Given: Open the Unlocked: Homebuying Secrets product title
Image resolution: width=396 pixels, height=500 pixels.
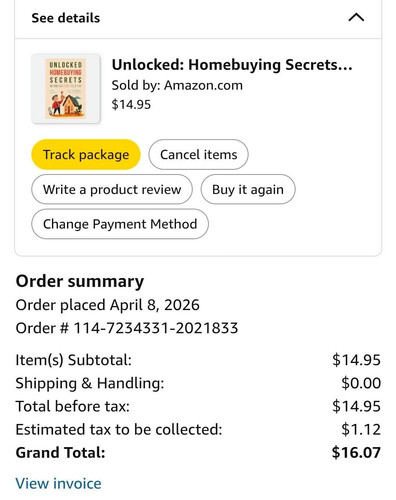Looking at the screenshot, I should click(232, 65).
